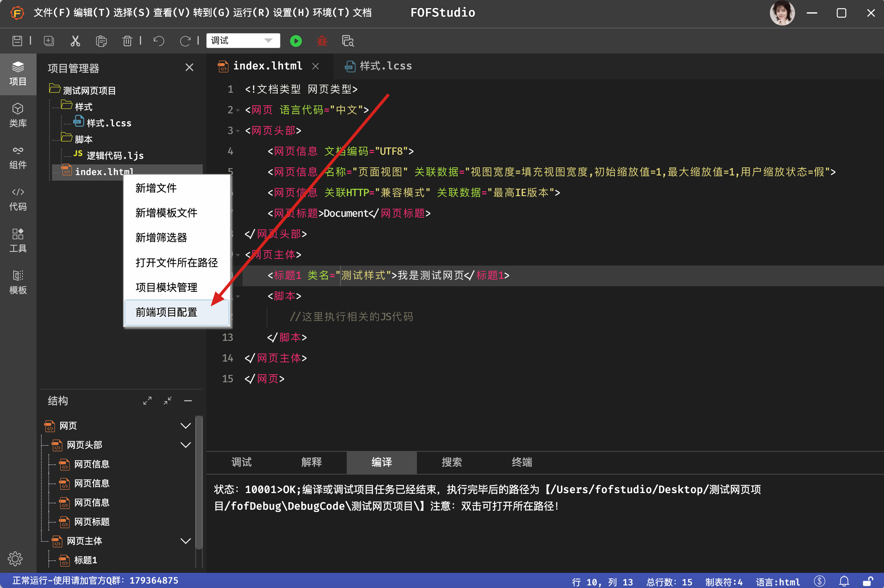The width and height of the screenshot is (884, 588).
Task: Click the cut scissors toolbar icon
Action: (75, 41)
